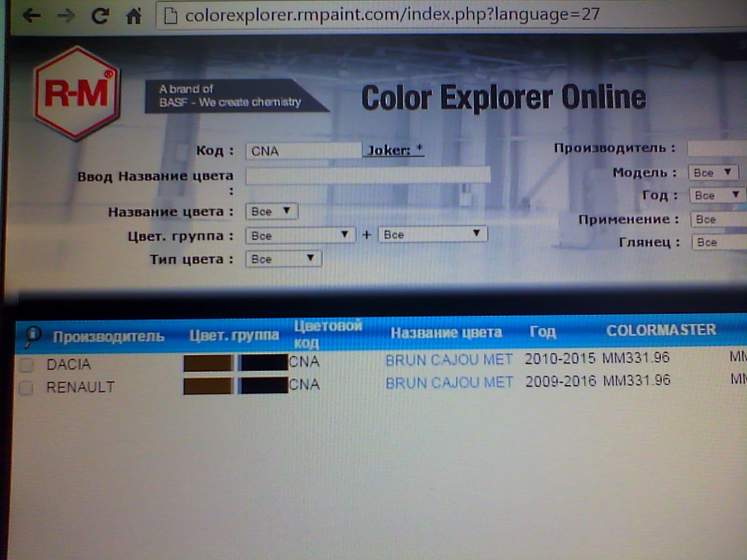Click the dark color swatch in DACIA row
747x560 pixels.
coord(264,362)
